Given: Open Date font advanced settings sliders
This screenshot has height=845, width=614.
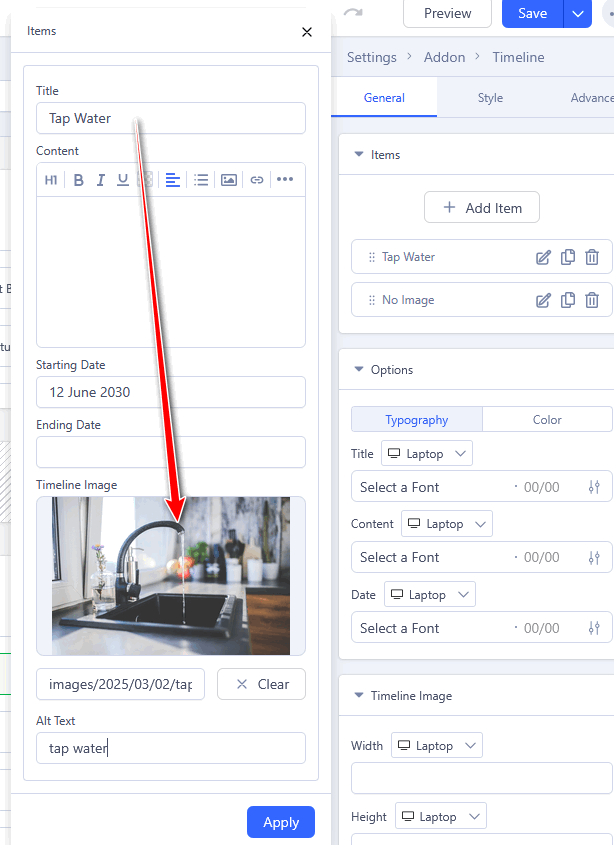Looking at the screenshot, I should (x=594, y=628).
